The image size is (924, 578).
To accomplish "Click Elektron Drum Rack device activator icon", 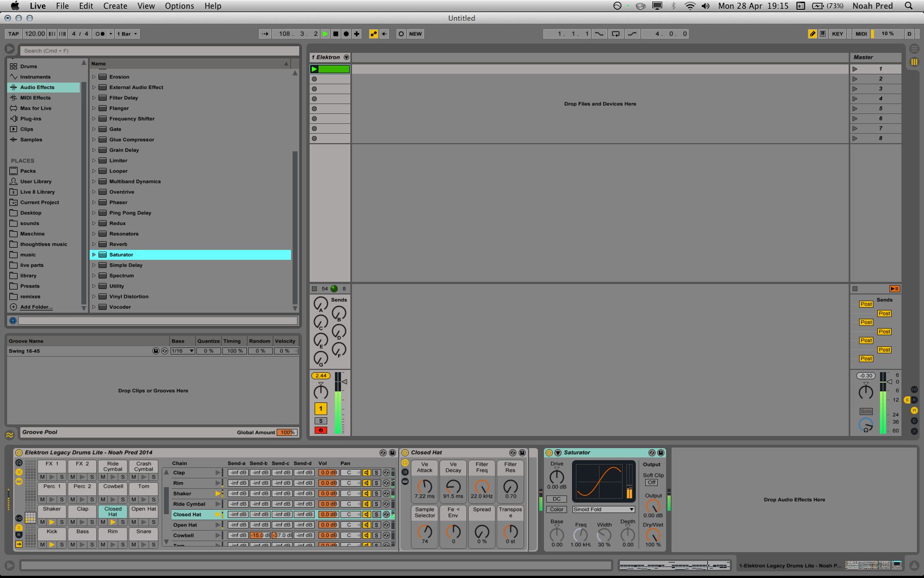I will (x=19, y=452).
